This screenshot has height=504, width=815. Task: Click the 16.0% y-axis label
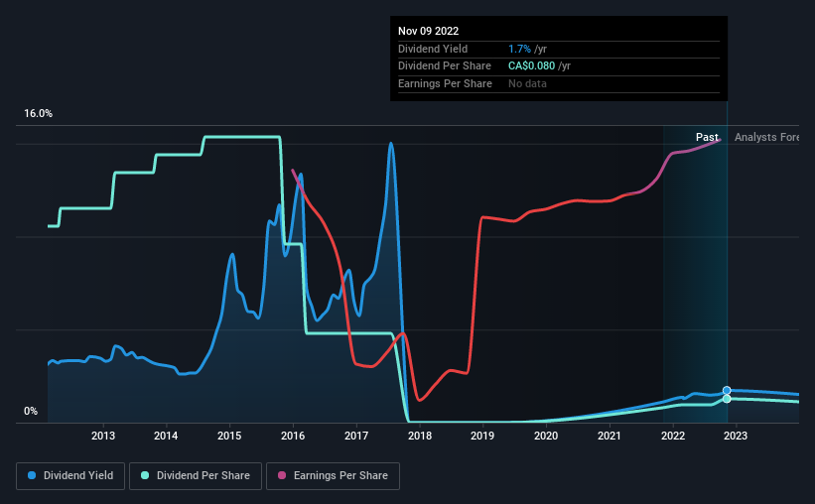click(38, 113)
